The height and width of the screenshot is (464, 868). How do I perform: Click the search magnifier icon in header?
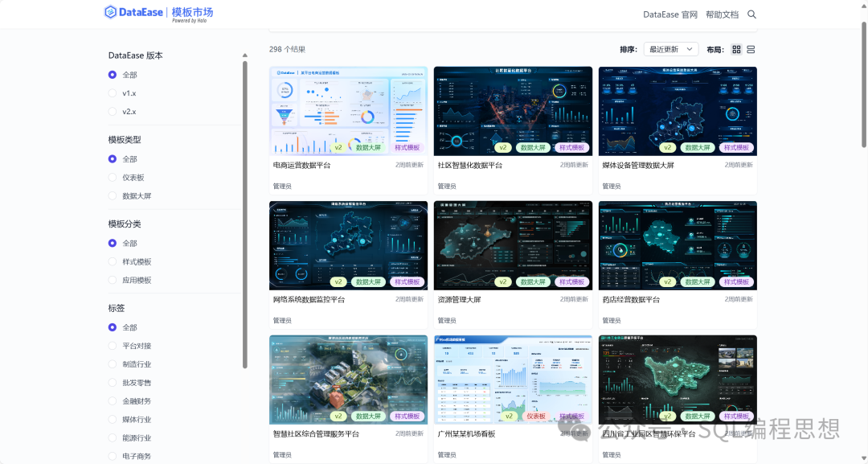[751, 14]
